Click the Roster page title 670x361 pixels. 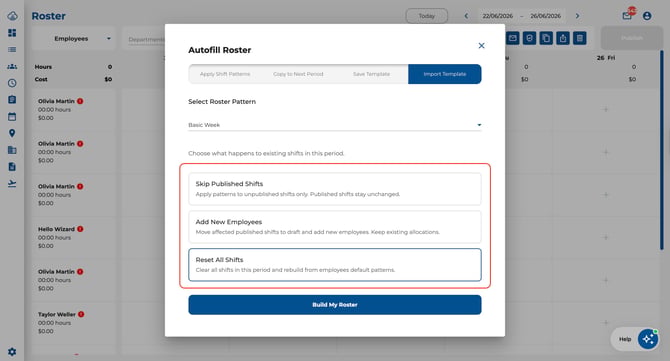(x=48, y=16)
